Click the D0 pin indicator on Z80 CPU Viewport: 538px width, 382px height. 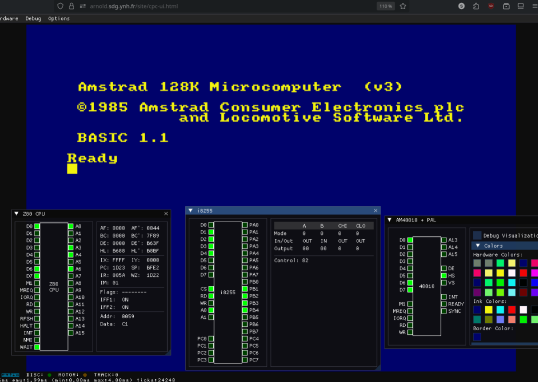coord(37,226)
